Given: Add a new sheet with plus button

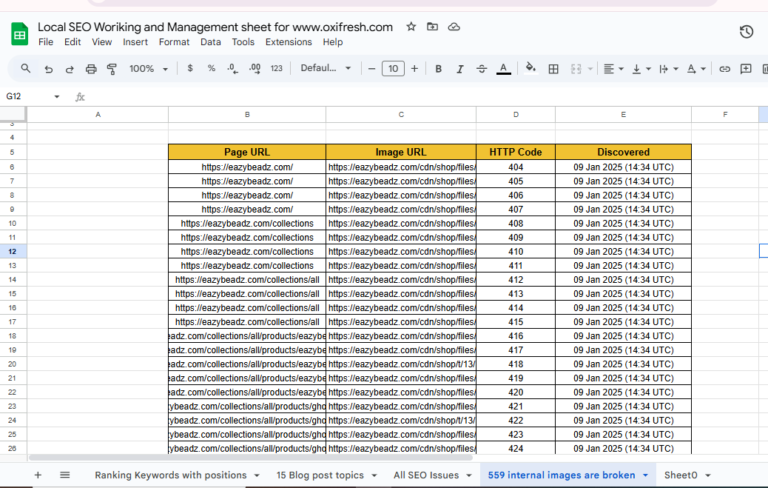Looking at the screenshot, I should [38, 475].
